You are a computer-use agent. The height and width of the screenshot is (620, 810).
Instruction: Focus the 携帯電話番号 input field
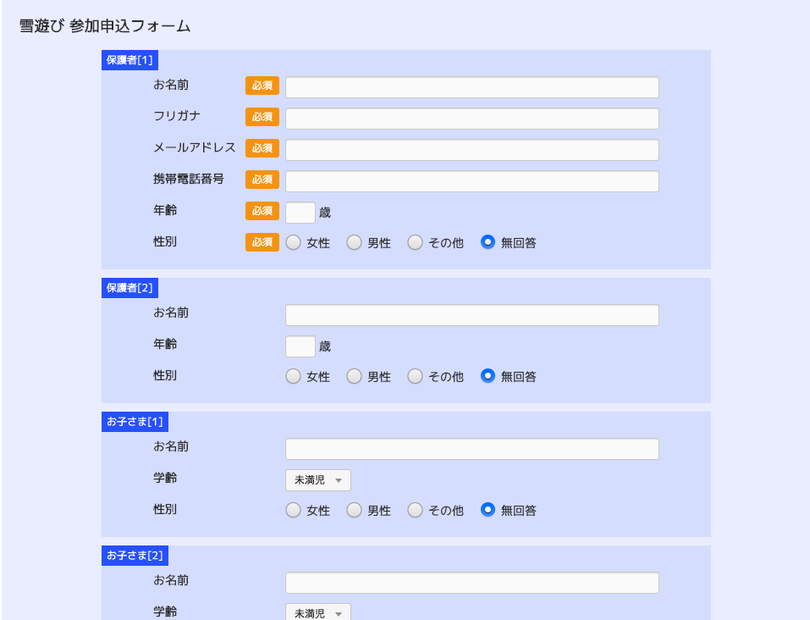pos(472,181)
